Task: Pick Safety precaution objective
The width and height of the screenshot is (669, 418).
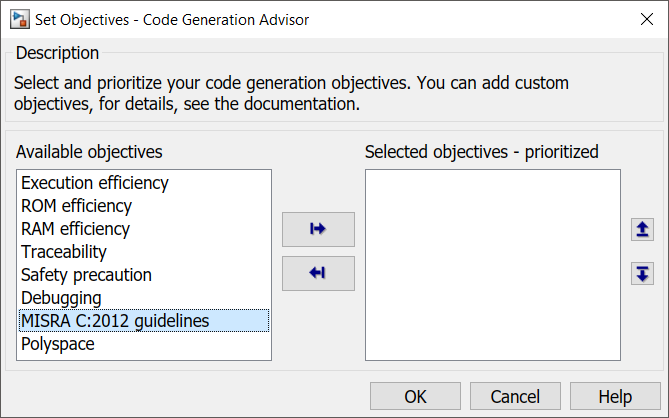Action: pyautogui.click(x=86, y=275)
